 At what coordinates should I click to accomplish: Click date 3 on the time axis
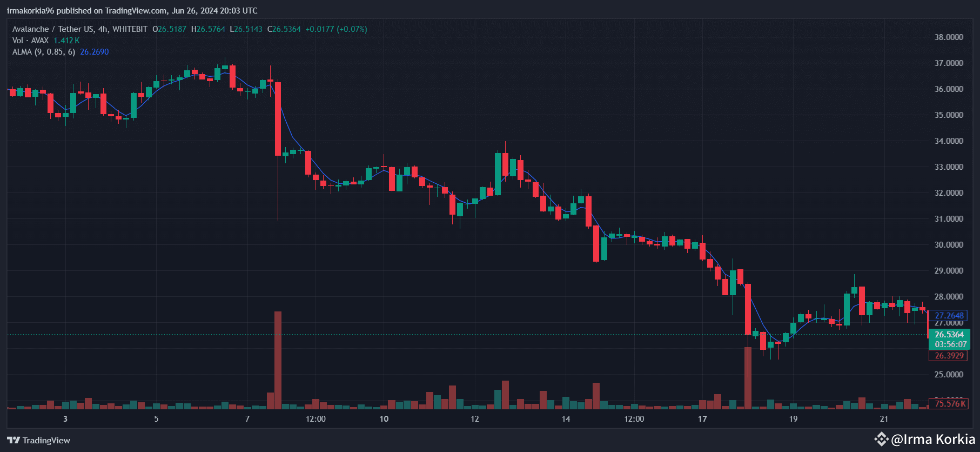[65, 419]
